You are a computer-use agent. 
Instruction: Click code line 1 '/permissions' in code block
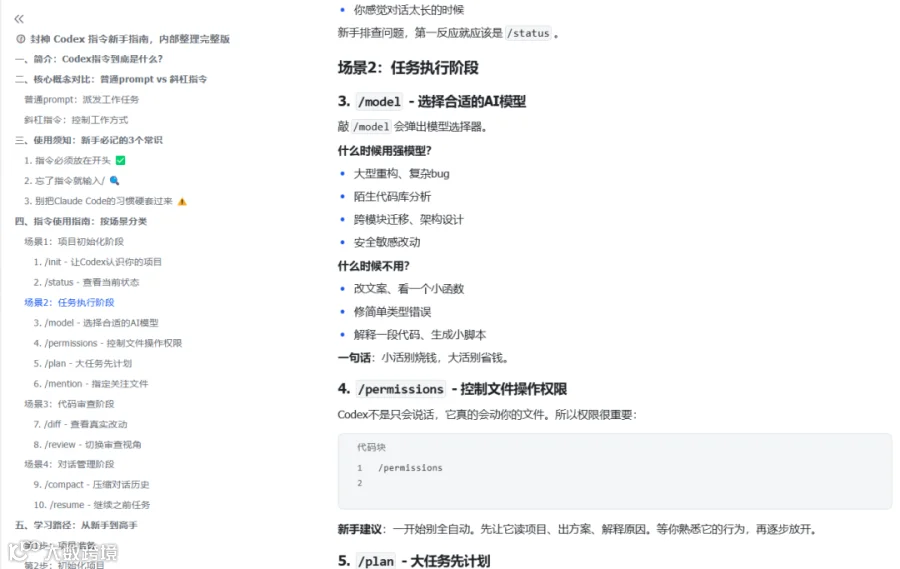[410, 468]
